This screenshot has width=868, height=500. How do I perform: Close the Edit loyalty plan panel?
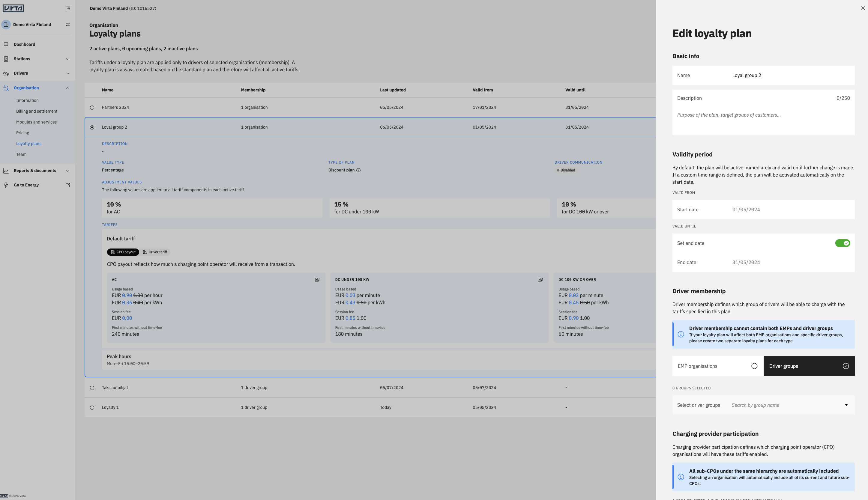863,8
